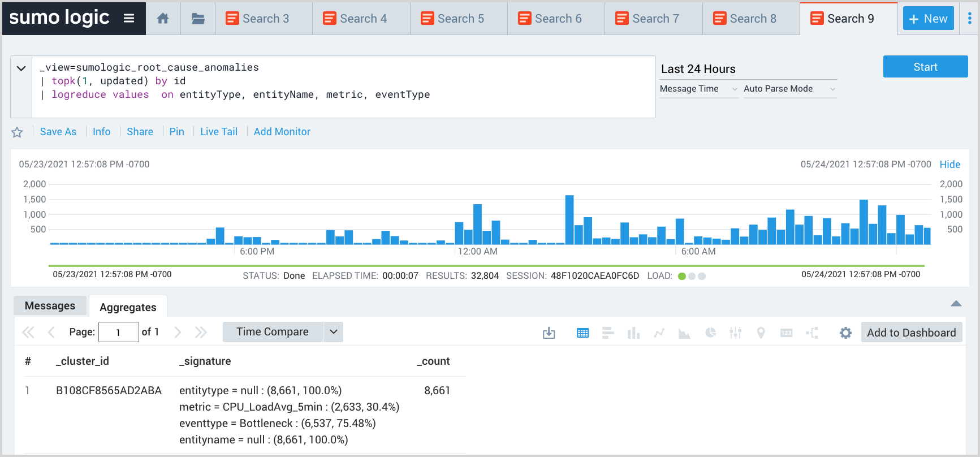Viewport: 980px width, 457px height.
Task: Go to the Home tab icon
Action: click(163, 19)
